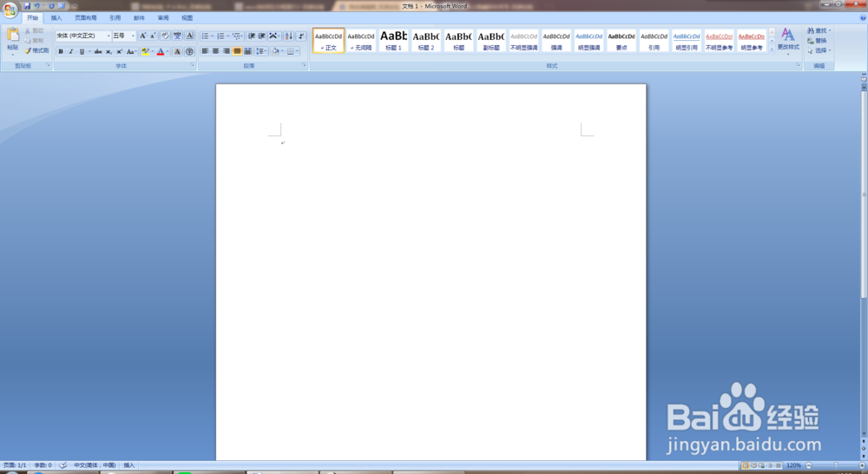Toggle 插入 insert mode in status bar
The image size is (868, 474).
click(129, 465)
